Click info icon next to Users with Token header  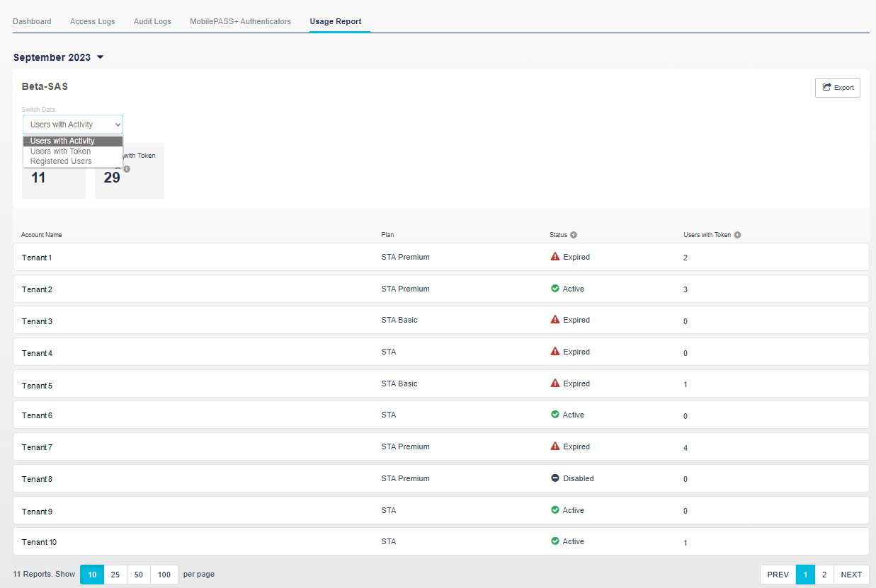737,235
